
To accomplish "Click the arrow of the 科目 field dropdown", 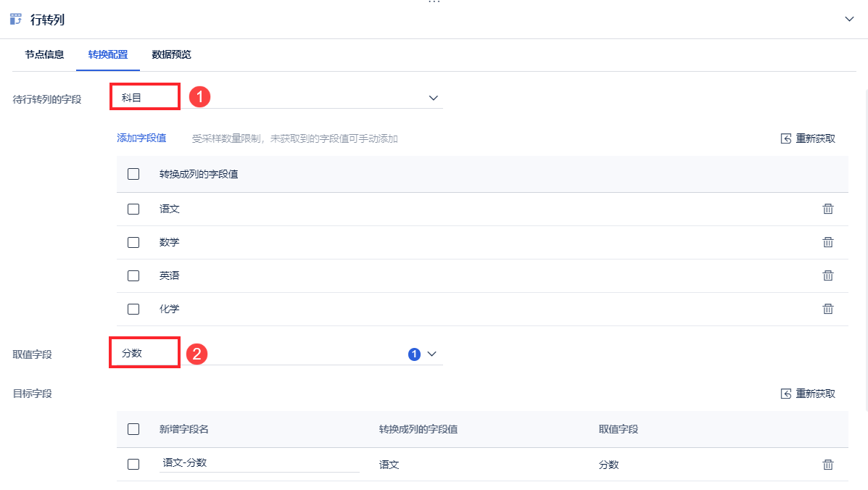I will point(434,98).
